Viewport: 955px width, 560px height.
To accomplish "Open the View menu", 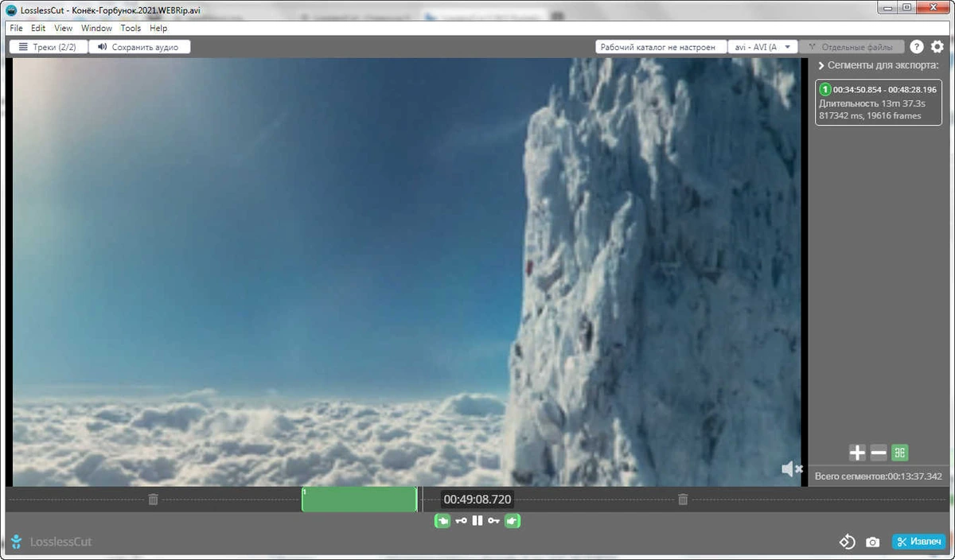I will (x=63, y=28).
